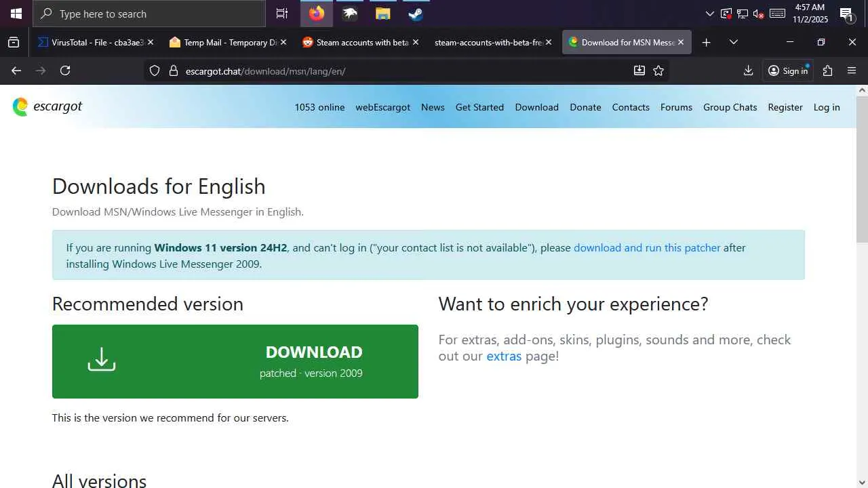The width and height of the screenshot is (868, 488).
Task: Switch to the VirusTotal tab
Action: pyautogui.click(x=96, y=42)
